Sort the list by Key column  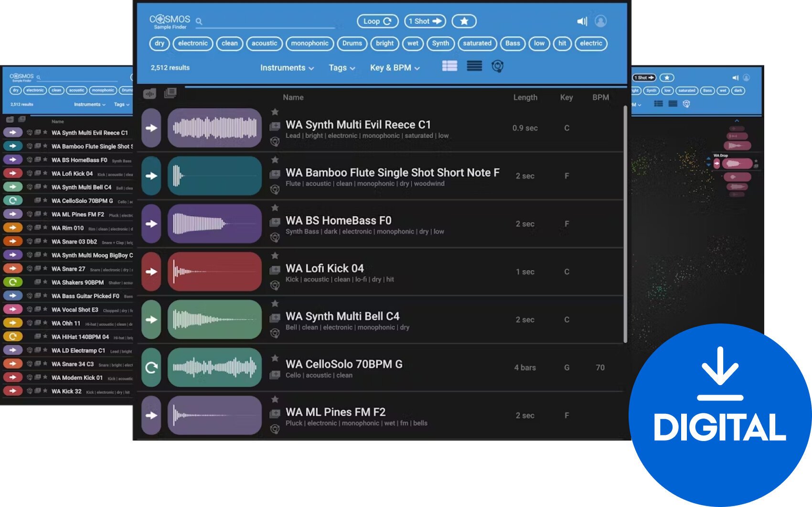point(566,97)
